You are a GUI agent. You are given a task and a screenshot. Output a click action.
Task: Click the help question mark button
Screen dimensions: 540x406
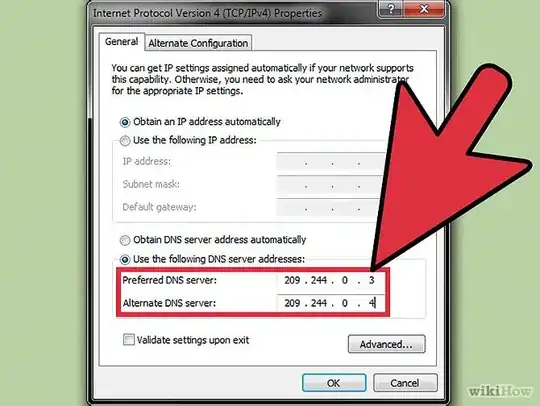(x=391, y=9)
